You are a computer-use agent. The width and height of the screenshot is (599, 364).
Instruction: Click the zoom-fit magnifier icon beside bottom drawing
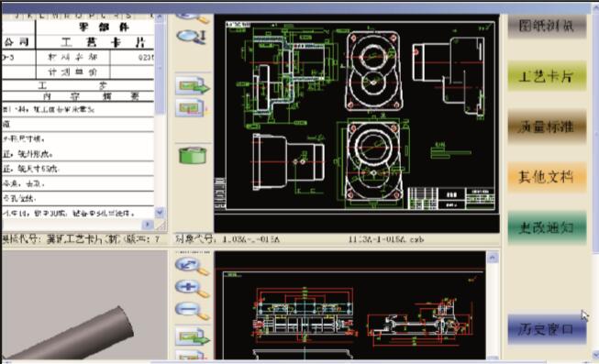pos(192,266)
